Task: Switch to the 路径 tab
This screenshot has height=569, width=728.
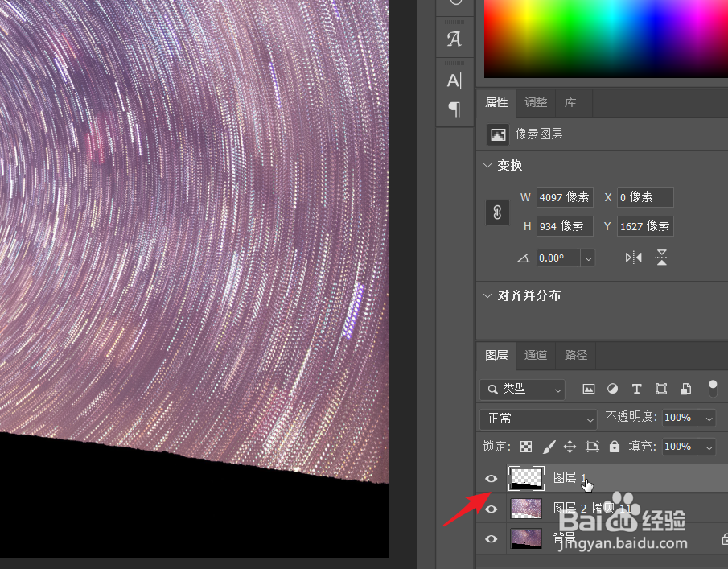Action: 576,356
